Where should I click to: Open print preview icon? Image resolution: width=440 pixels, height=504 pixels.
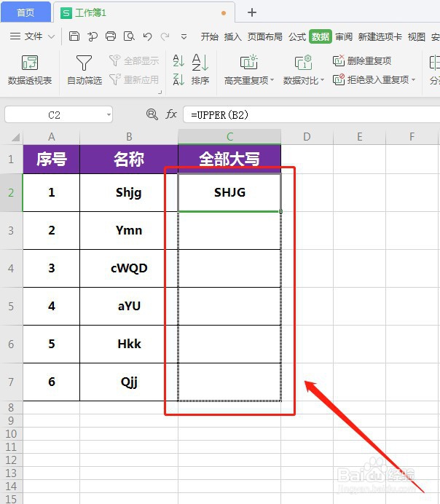tap(129, 36)
